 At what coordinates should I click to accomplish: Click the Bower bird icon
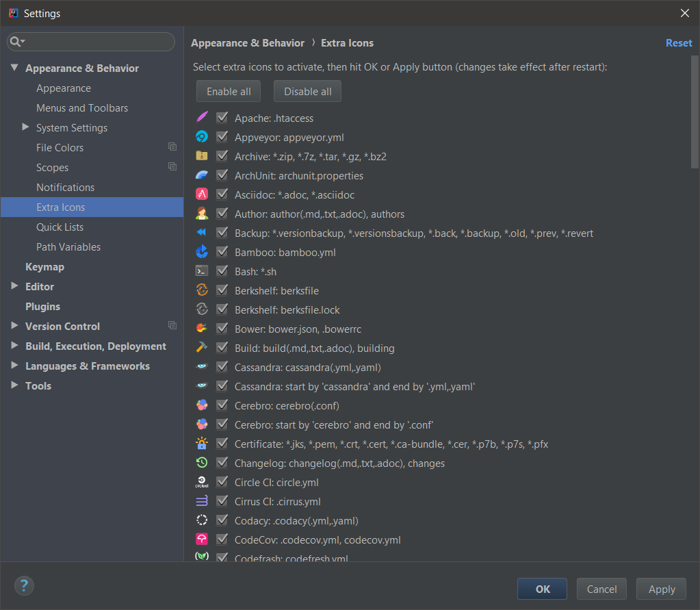(x=202, y=328)
